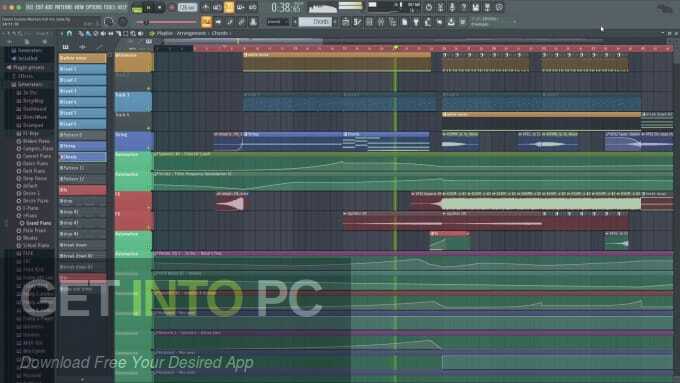680x383 pixels.
Task: Select the Playlist mute speaker tool
Action: pos(103,33)
